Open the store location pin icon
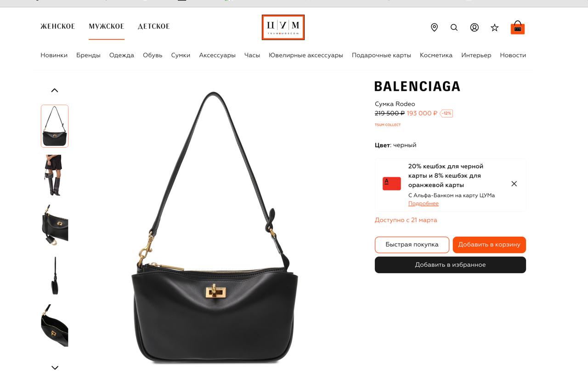Viewport: 588px width, 374px height. click(434, 28)
